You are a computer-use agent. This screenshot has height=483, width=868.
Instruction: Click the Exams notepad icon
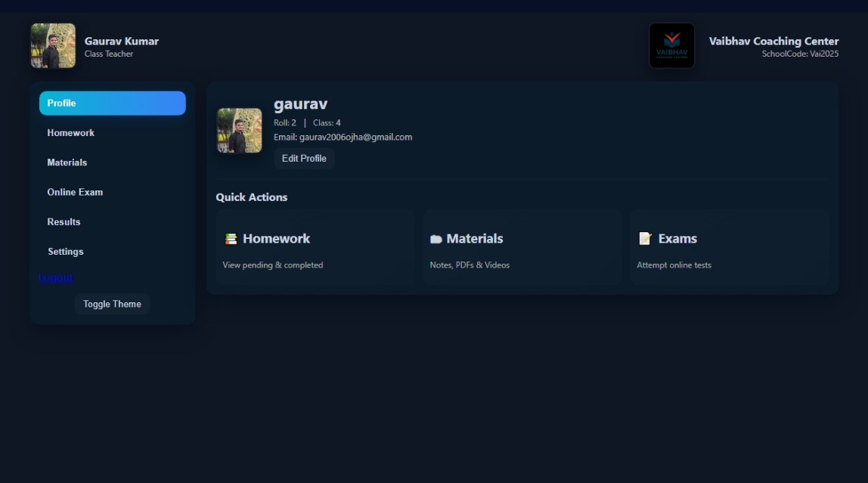(x=645, y=239)
